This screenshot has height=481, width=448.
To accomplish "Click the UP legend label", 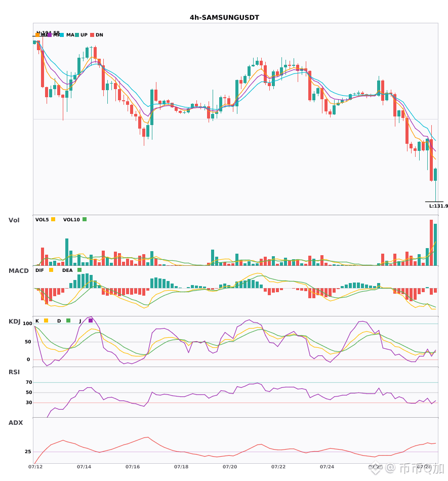I will tap(84, 35).
